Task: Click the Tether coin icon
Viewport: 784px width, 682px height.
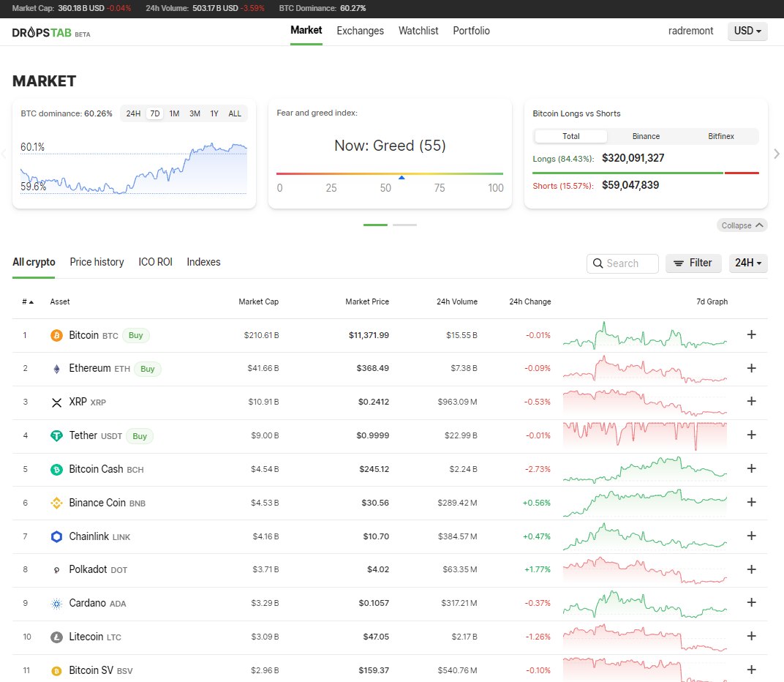Action: pyautogui.click(x=56, y=436)
